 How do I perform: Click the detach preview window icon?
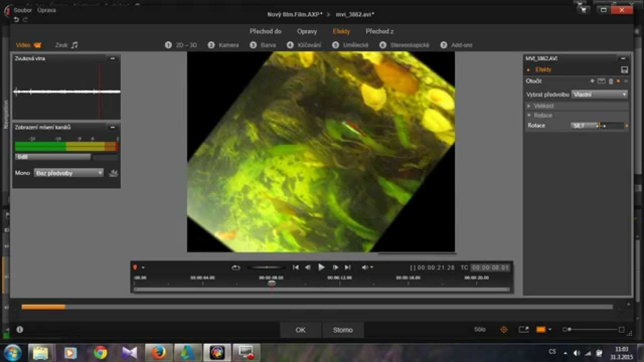click(x=524, y=330)
